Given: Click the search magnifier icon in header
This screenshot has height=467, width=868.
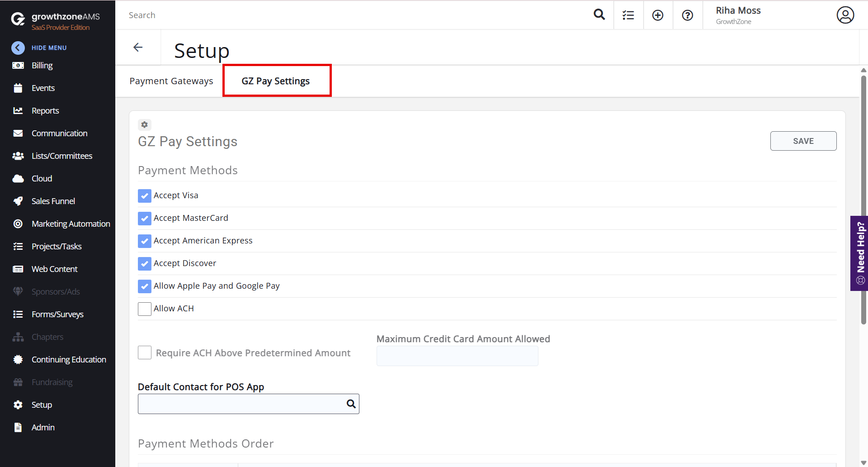Looking at the screenshot, I should pyautogui.click(x=599, y=15).
